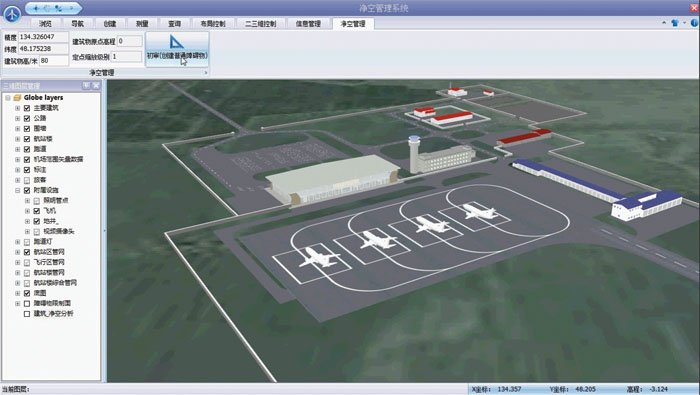Expand the 底图 tree node
This screenshot has width=700, height=395.
pos(17,293)
